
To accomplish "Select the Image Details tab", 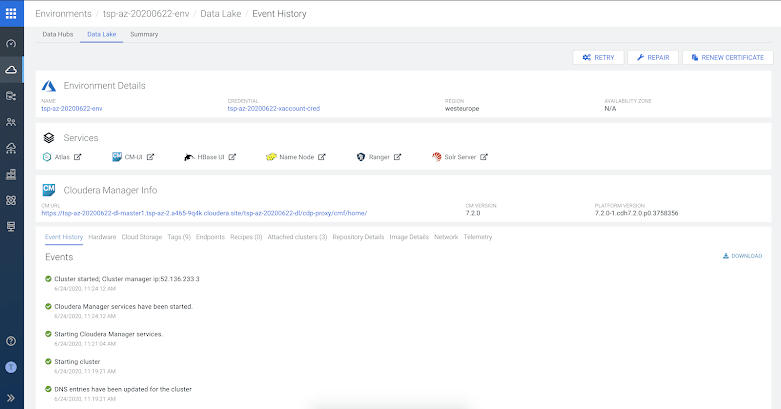I will pos(409,237).
